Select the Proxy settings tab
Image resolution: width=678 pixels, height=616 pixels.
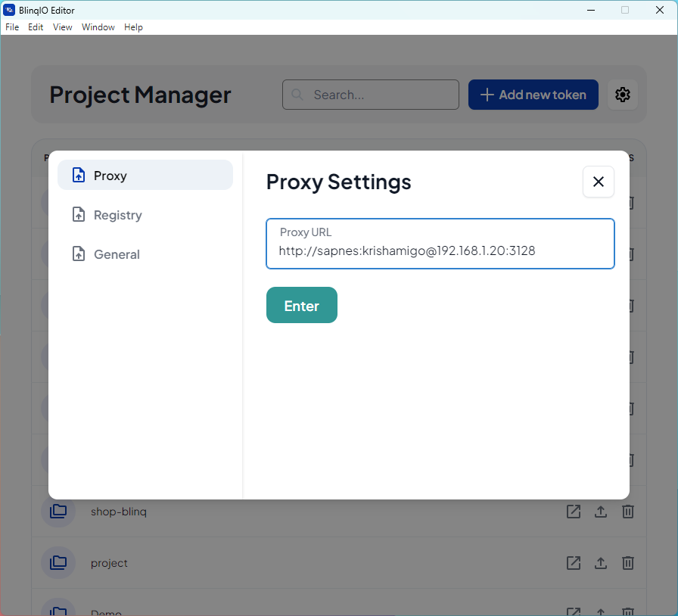tap(145, 176)
